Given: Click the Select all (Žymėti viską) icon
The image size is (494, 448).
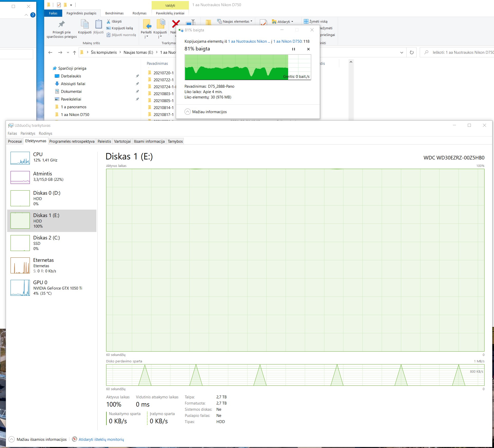Looking at the screenshot, I should (306, 21).
